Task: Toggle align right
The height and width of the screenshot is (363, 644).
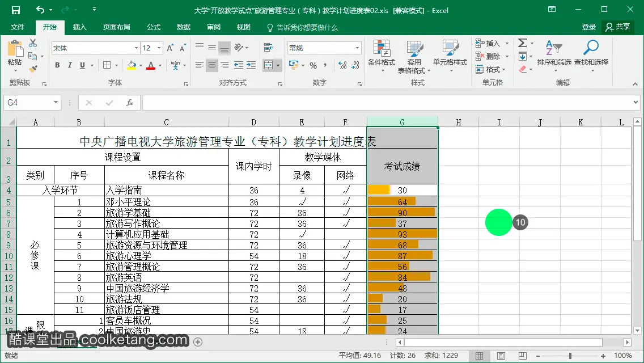Action: tap(224, 65)
